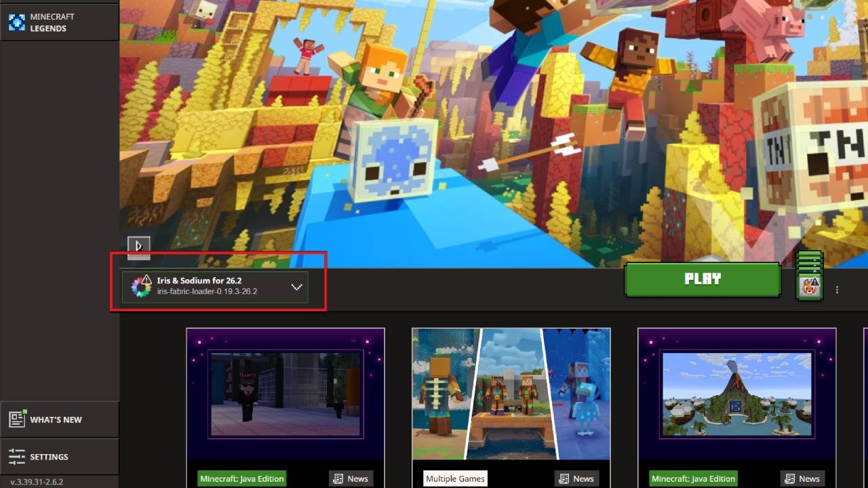Click the Minecraft Legends game icon
The width and height of the screenshot is (868, 488).
16,22
